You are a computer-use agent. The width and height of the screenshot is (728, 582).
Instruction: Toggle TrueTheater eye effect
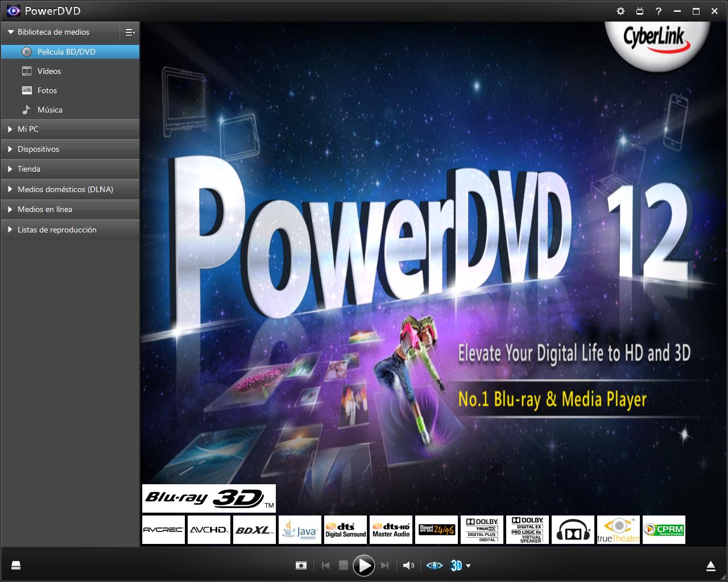pyautogui.click(x=435, y=566)
